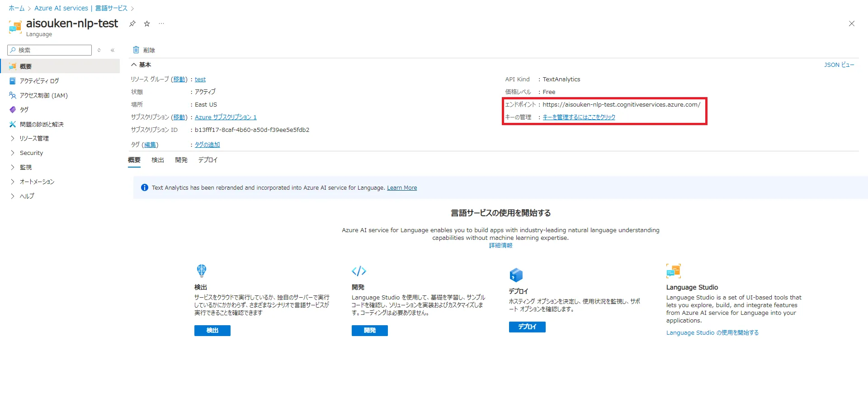The image size is (868, 402).
Task: Close the resource blade
Action: [x=852, y=23]
